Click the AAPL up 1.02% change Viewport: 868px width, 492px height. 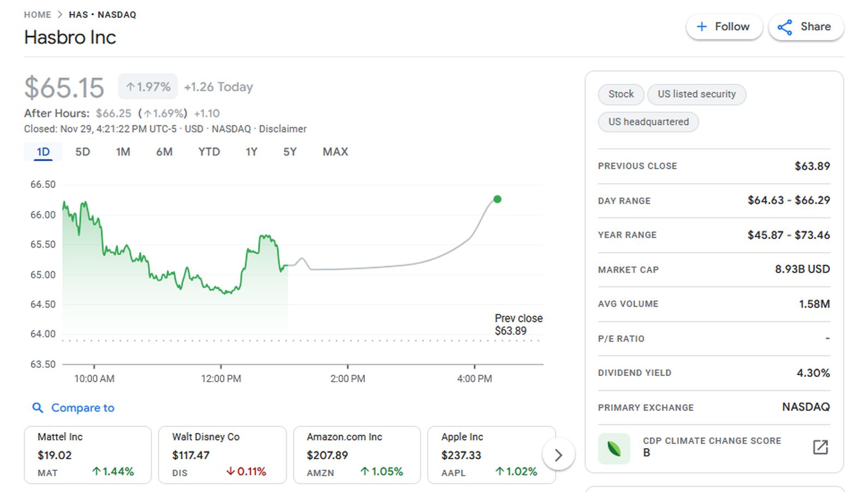coord(516,472)
